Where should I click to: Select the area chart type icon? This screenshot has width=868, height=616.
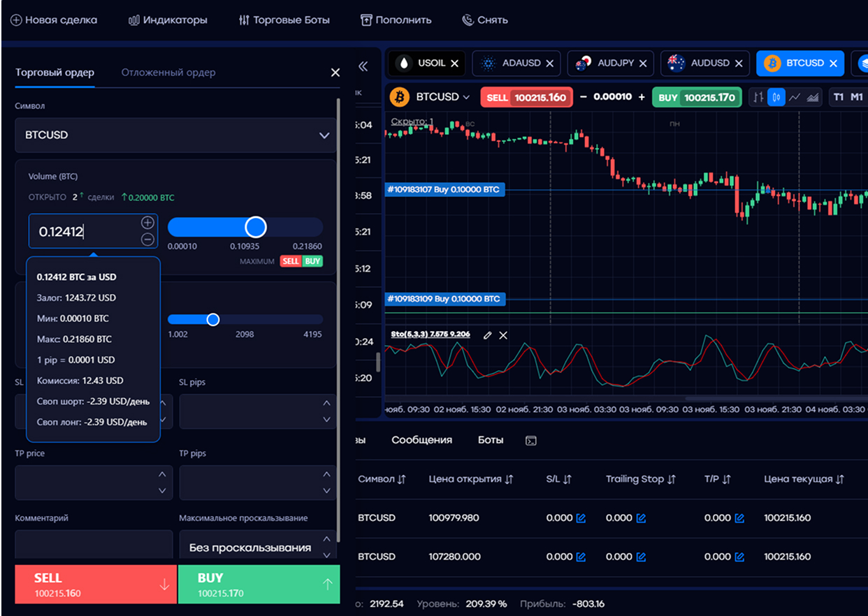pos(812,98)
